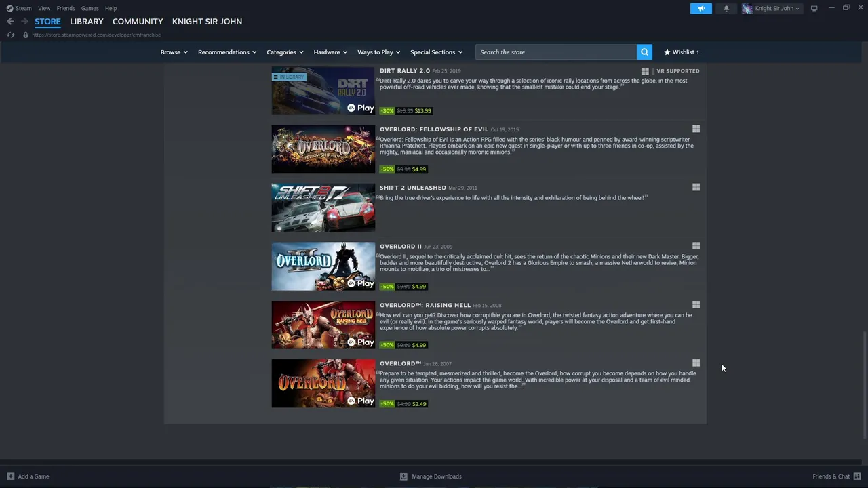The height and width of the screenshot is (488, 868).
Task: Open the SHIFT 2 UNLEASHED title
Action: pos(413,188)
